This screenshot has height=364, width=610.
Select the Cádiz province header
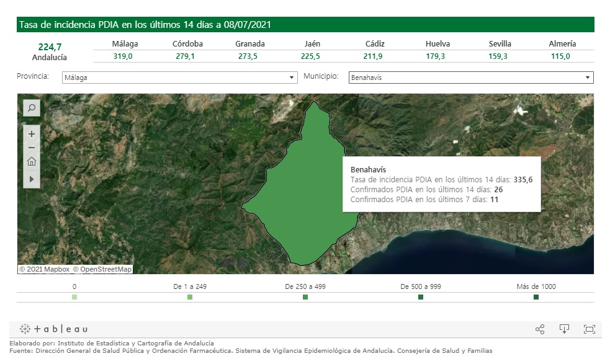(x=375, y=43)
